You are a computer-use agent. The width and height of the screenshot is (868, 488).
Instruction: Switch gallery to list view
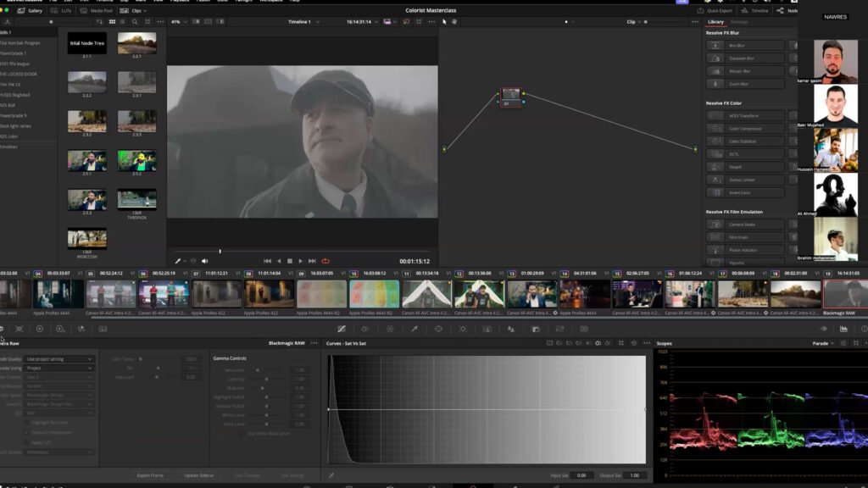(x=122, y=21)
